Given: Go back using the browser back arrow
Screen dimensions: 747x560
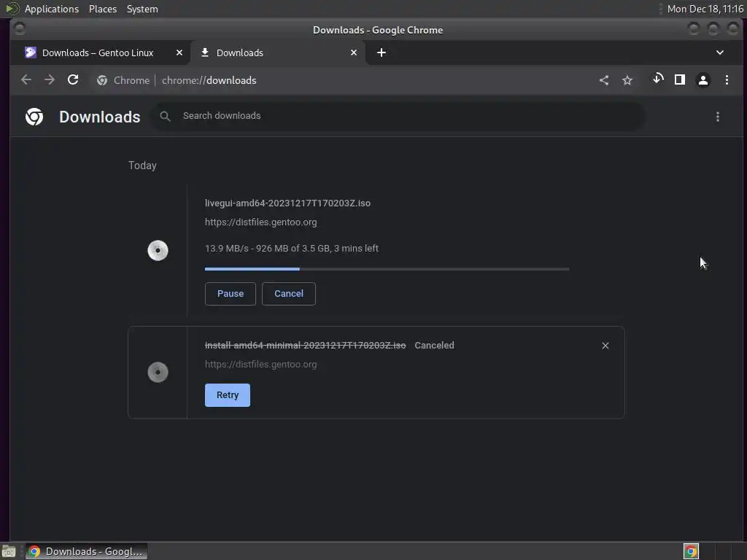Looking at the screenshot, I should coord(26,80).
